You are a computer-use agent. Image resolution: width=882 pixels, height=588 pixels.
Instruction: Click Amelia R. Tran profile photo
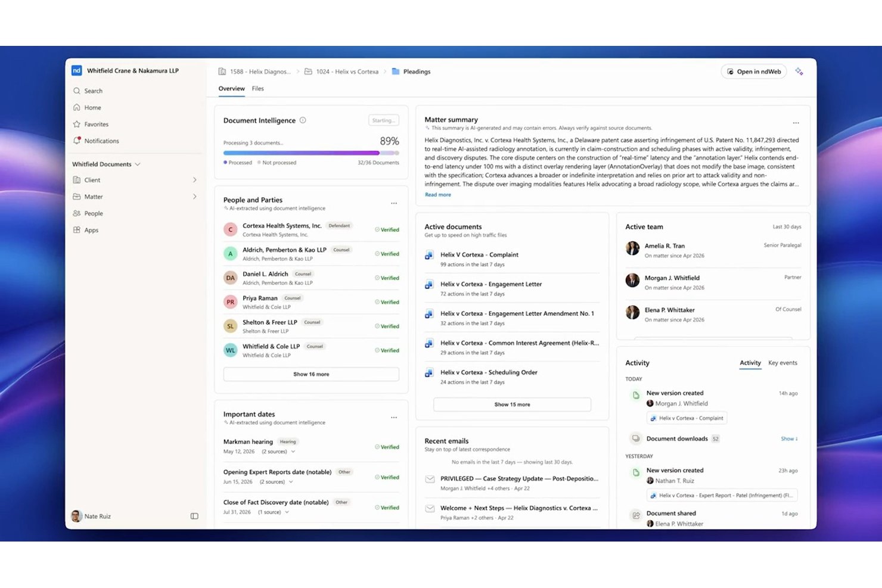point(632,248)
